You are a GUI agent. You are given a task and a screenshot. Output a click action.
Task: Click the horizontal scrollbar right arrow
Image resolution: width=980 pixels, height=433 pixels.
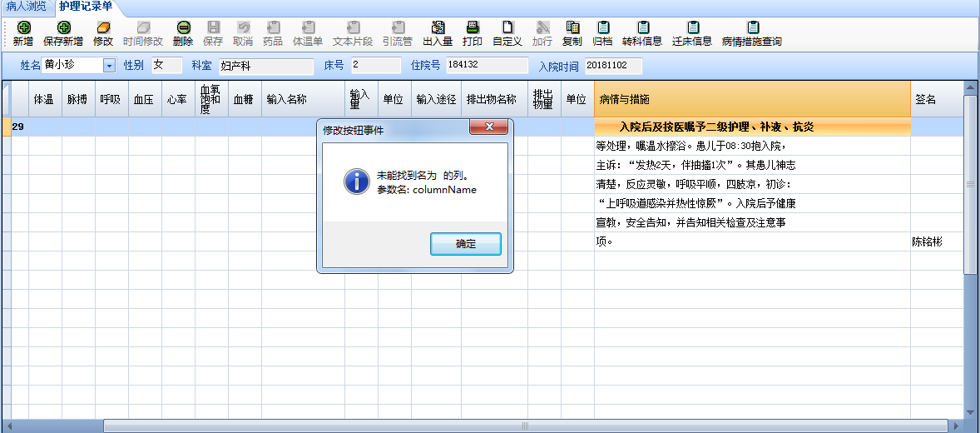click(x=956, y=426)
